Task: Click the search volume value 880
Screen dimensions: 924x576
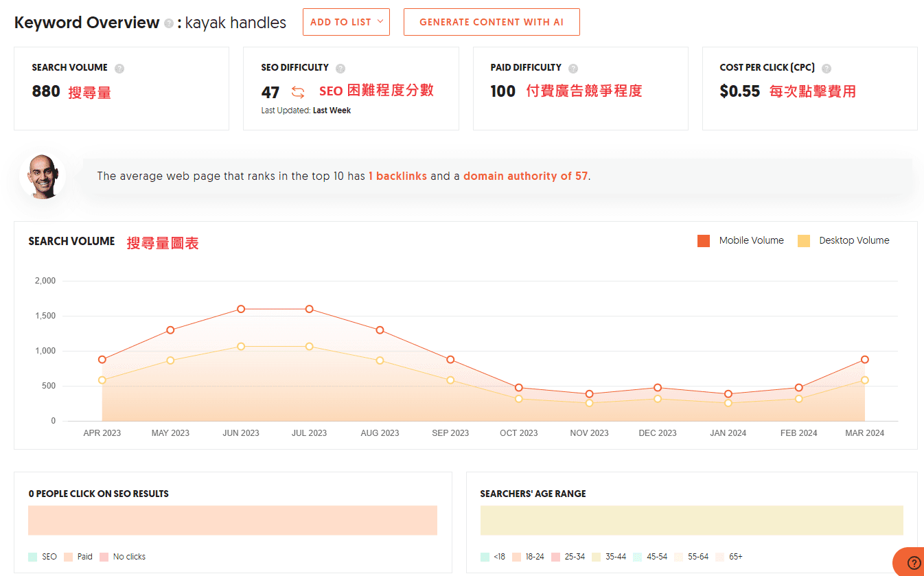Action: tap(46, 91)
